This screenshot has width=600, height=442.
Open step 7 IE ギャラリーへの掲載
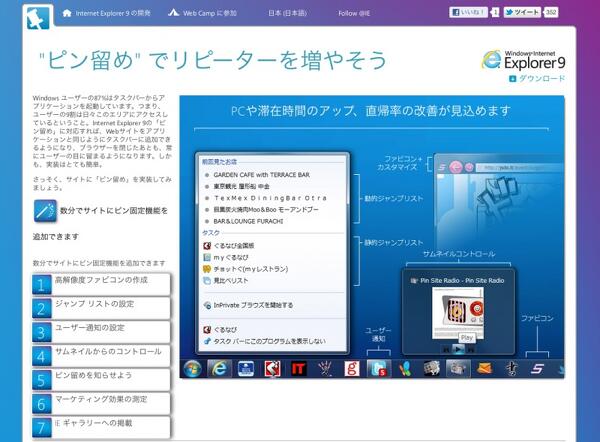[101, 427]
